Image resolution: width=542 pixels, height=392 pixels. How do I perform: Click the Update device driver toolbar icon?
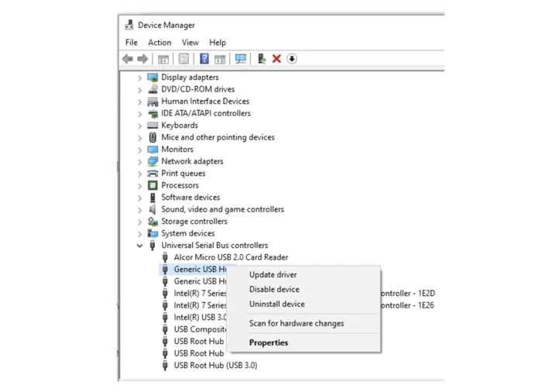coord(262,59)
